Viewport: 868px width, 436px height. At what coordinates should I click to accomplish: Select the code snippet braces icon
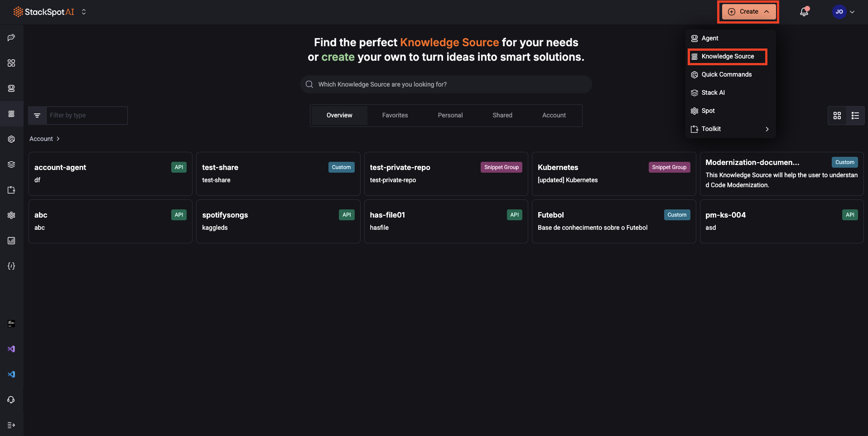(11, 266)
